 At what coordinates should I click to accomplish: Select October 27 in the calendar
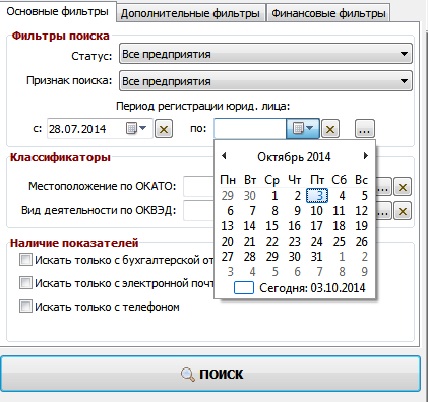click(228, 257)
